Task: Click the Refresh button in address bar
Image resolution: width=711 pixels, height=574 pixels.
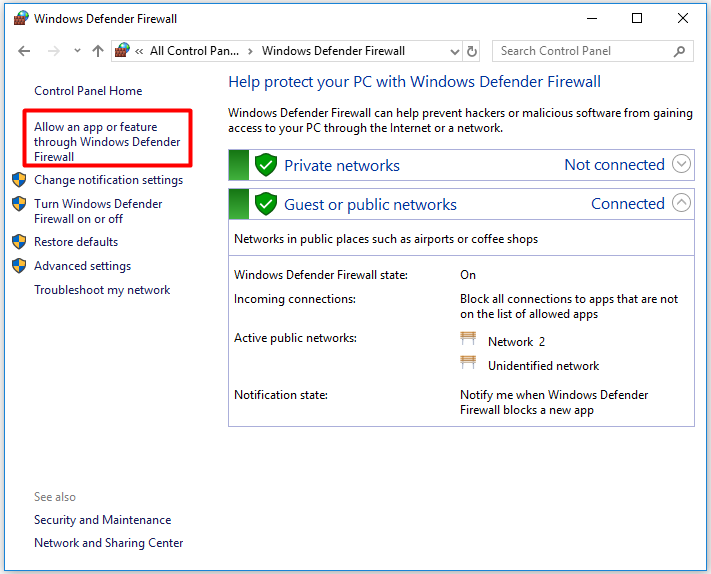Action: coord(472,51)
